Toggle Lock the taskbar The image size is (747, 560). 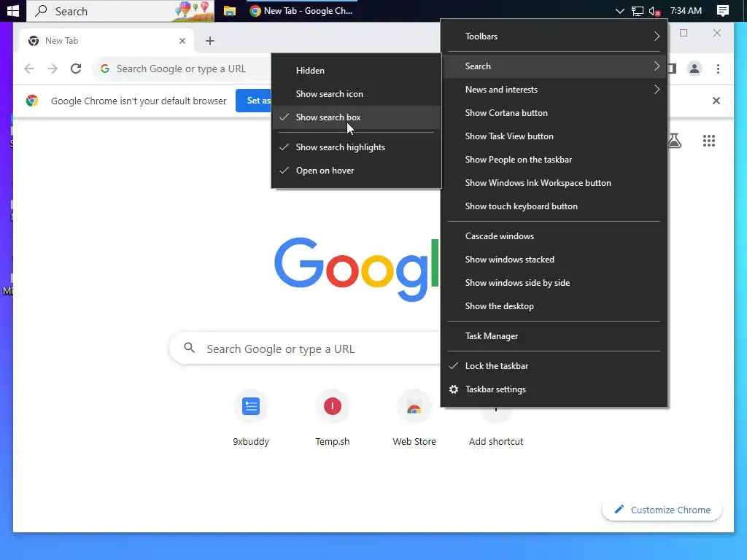554,366
